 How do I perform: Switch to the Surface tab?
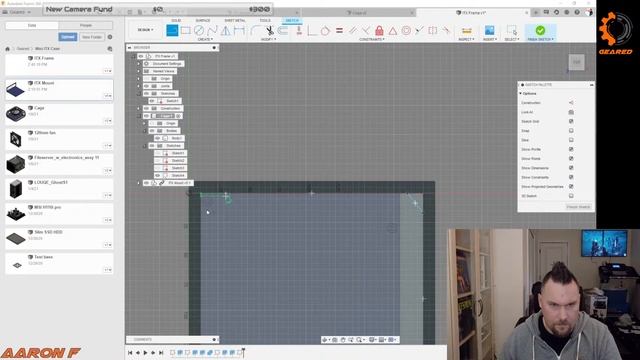(x=202, y=20)
